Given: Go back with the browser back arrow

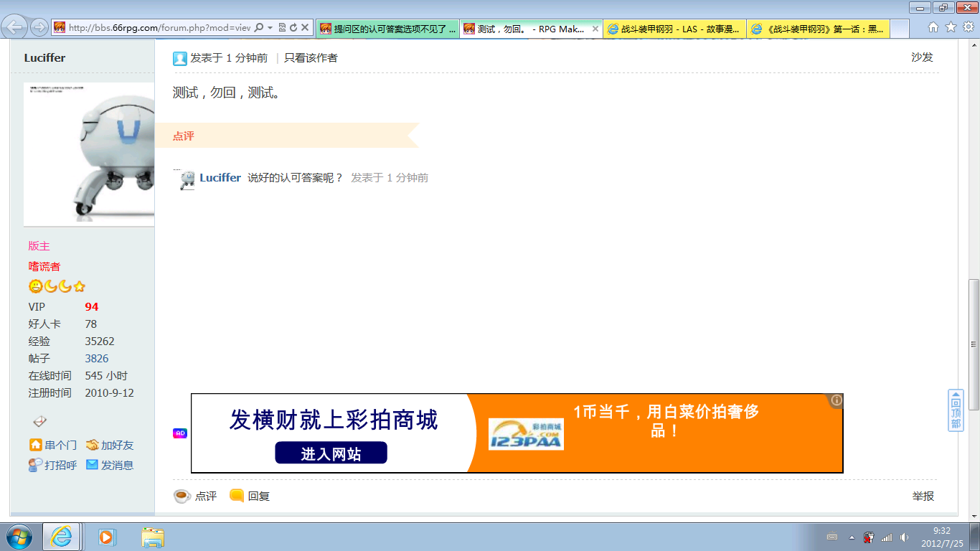Looking at the screenshot, I should pyautogui.click(x=14, y=27).
